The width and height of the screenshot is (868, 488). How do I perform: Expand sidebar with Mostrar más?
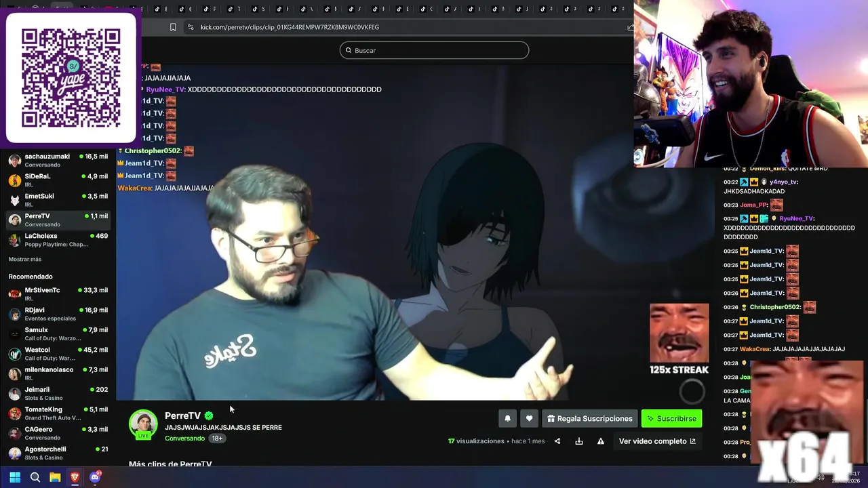coord(25,260)
